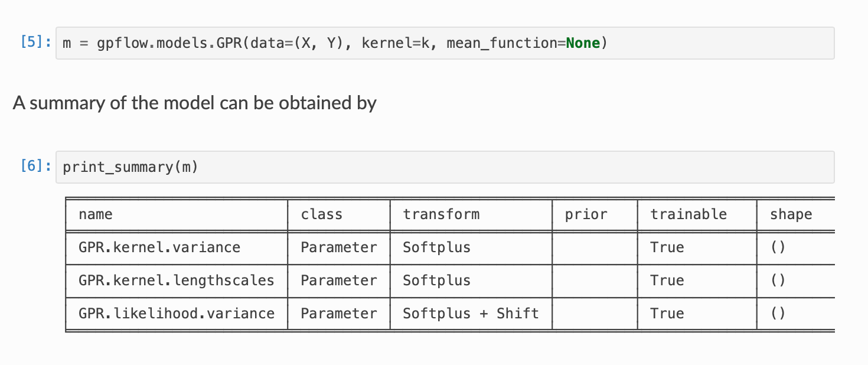Click the Softplus cell in the GPR.kernel.variance row
This screenshot has width=868, height=365.
point(436,247)
